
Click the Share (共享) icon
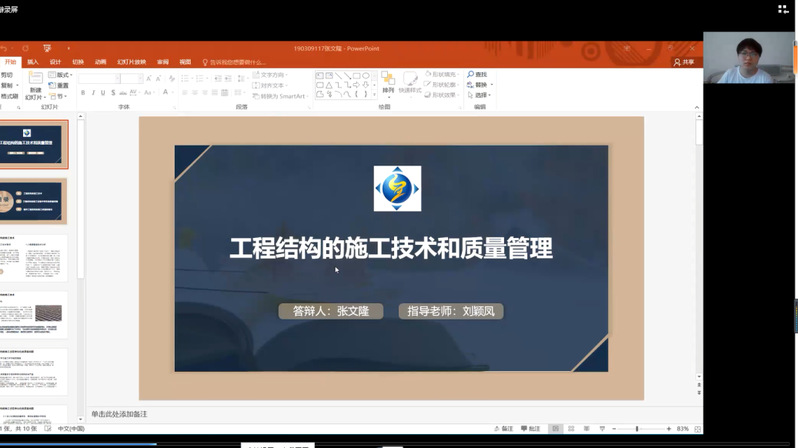point(684,62)
